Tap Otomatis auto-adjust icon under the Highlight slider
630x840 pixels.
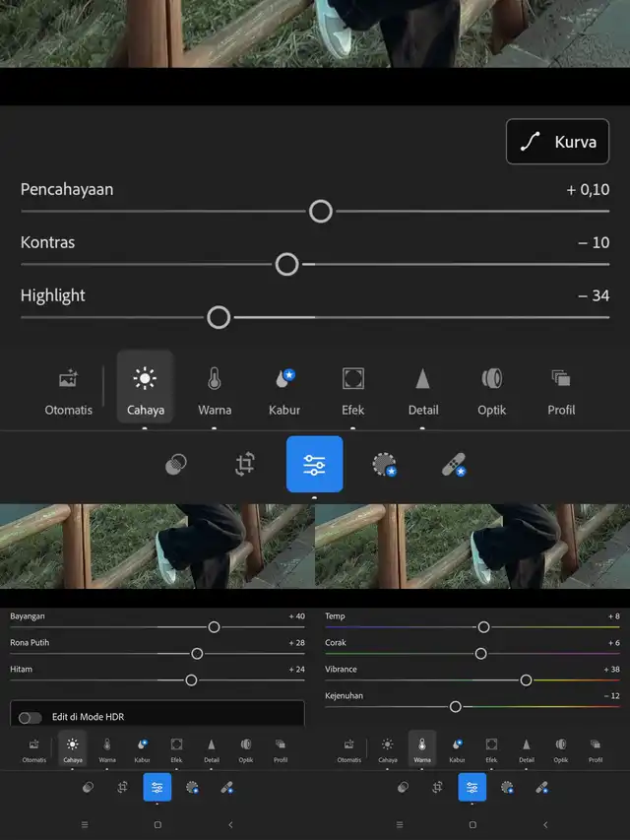coord(68,388)
